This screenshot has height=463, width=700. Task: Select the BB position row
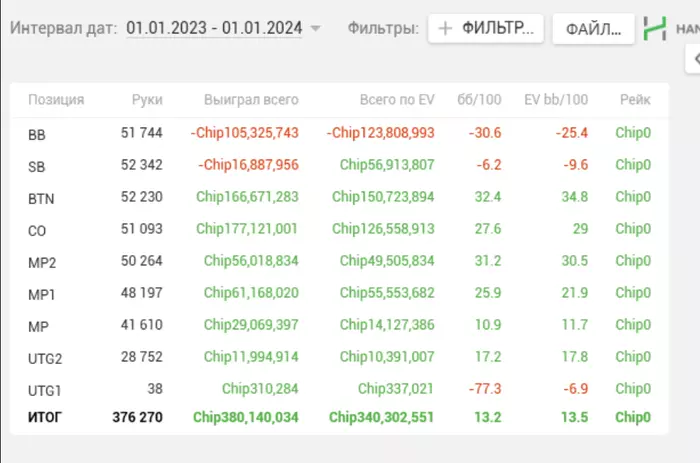(x=339, y=133)
